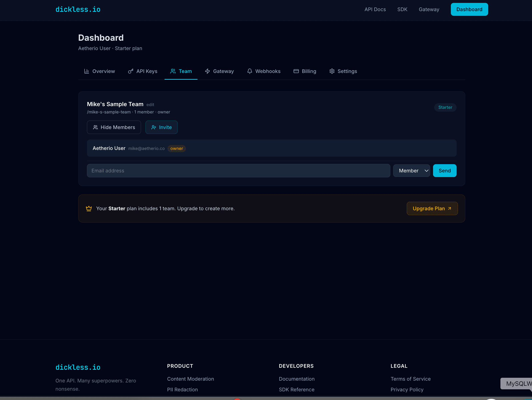The image size is (532, 400).
Task: Click the key icon on API Keys tab
Action: tap(130, 71)
